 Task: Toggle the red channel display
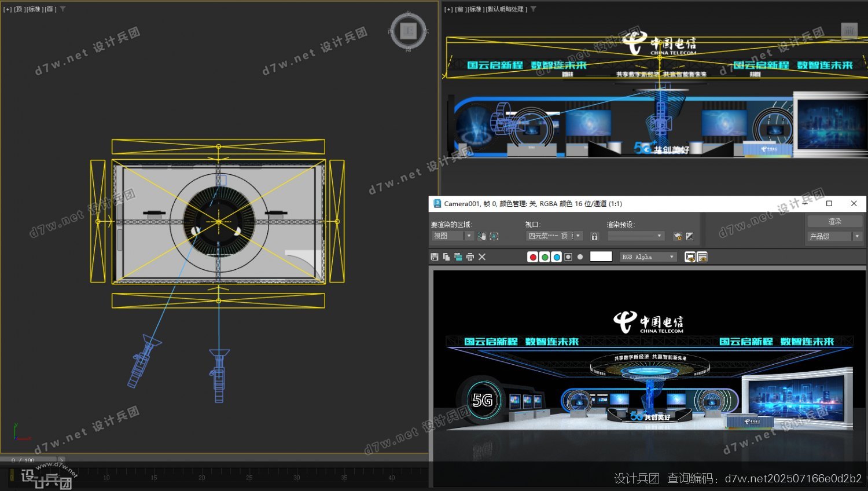pyautogui.click(x=533, y=257)
